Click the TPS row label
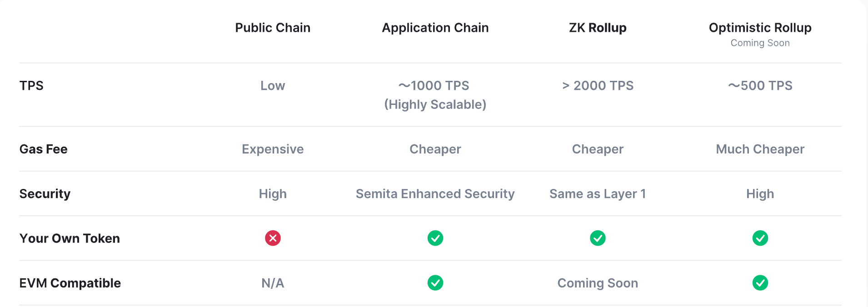 [x=31, y=86]
